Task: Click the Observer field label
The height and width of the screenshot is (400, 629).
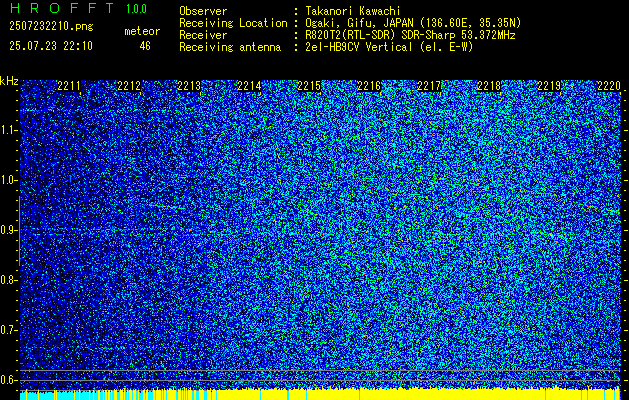Action: tap(203, 11)
